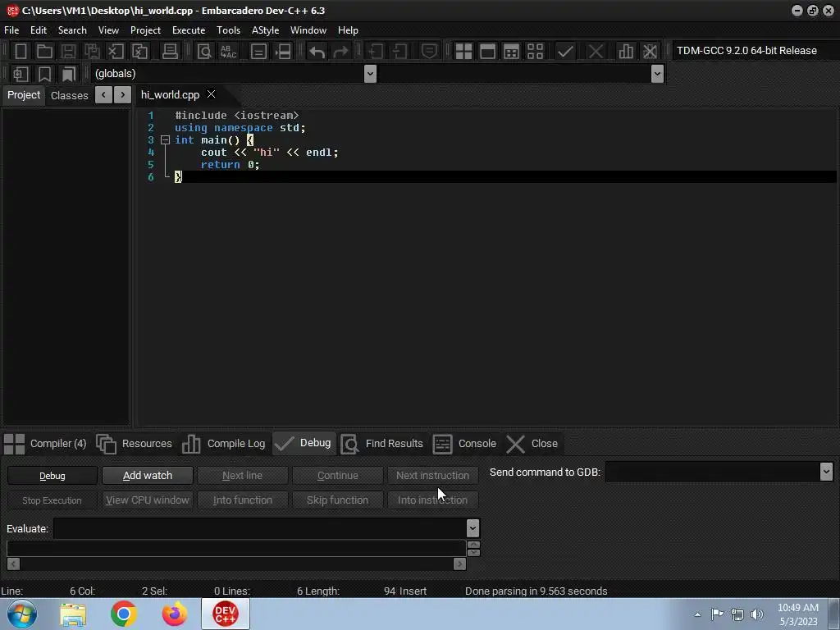This screenshot has width=840, height=630.
Task: Click the Stop Execution button
Action: (52, 500)
